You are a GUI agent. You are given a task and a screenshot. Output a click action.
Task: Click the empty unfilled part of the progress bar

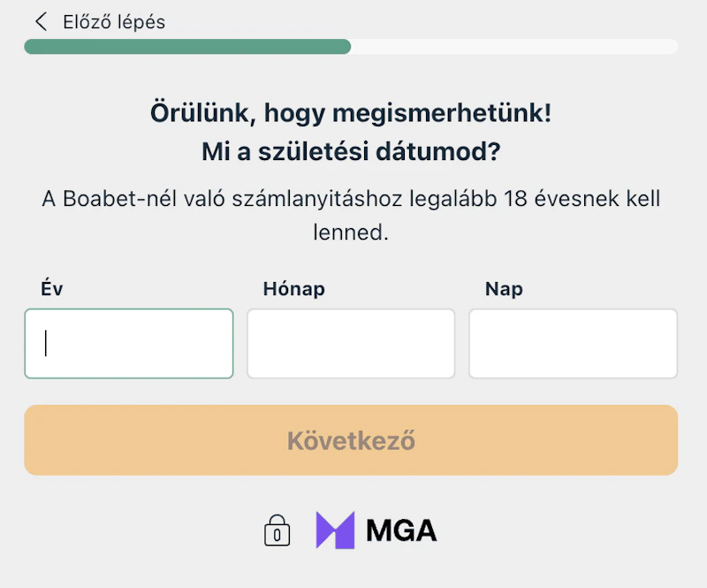513,47
